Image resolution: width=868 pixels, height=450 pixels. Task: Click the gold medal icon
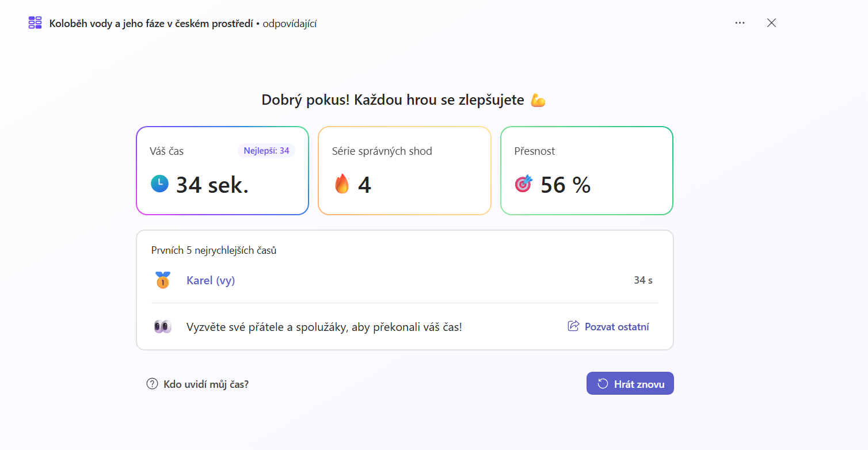point(163,280)
